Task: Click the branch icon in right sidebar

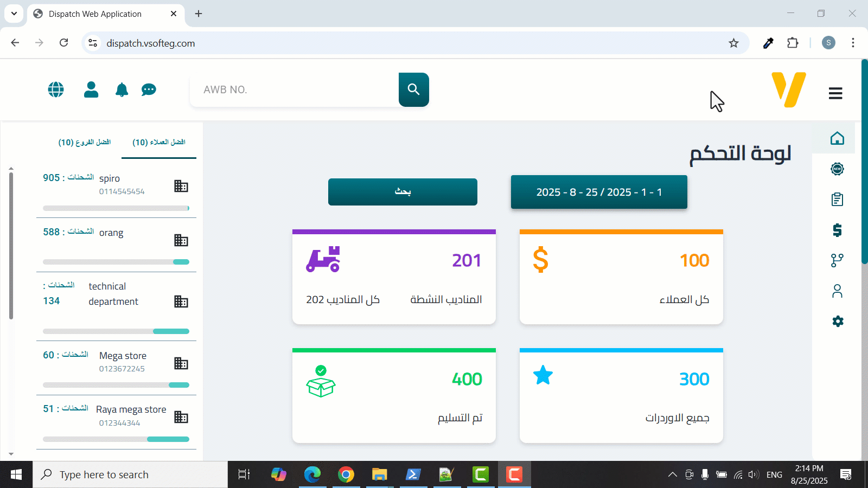Action: point(837,261)
